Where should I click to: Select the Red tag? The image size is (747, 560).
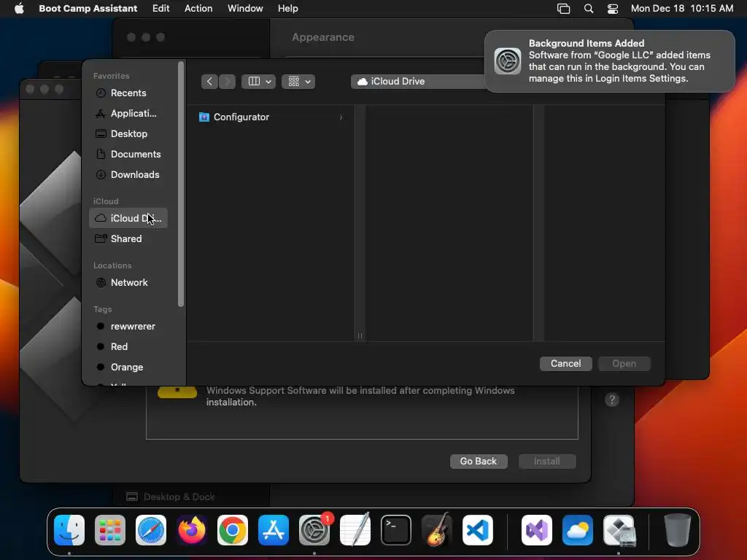[128, 346]
